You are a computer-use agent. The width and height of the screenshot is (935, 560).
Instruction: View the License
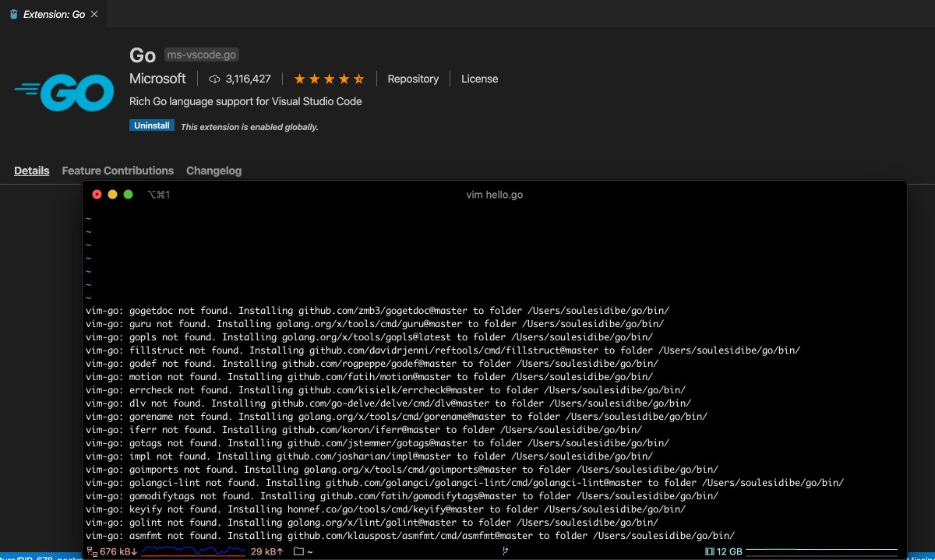click(479, 79)
